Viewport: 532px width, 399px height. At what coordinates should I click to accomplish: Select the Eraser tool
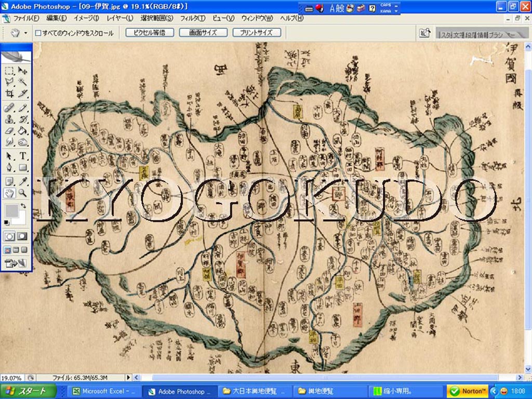[9, 130]
